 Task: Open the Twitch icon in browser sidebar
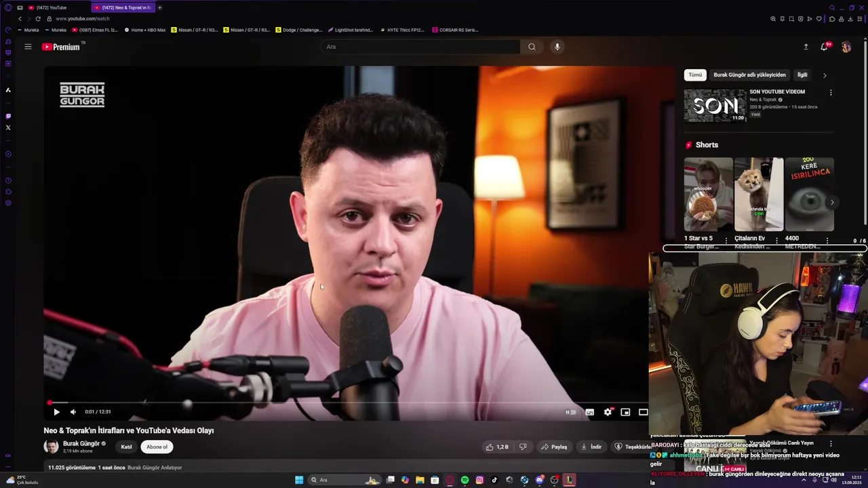point(8,116)
